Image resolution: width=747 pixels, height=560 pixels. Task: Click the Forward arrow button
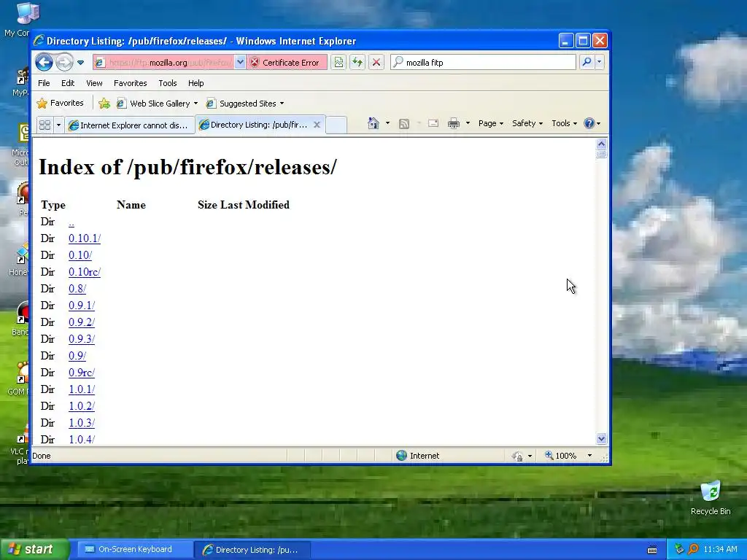pyautogui.click(x=64, y=63)
